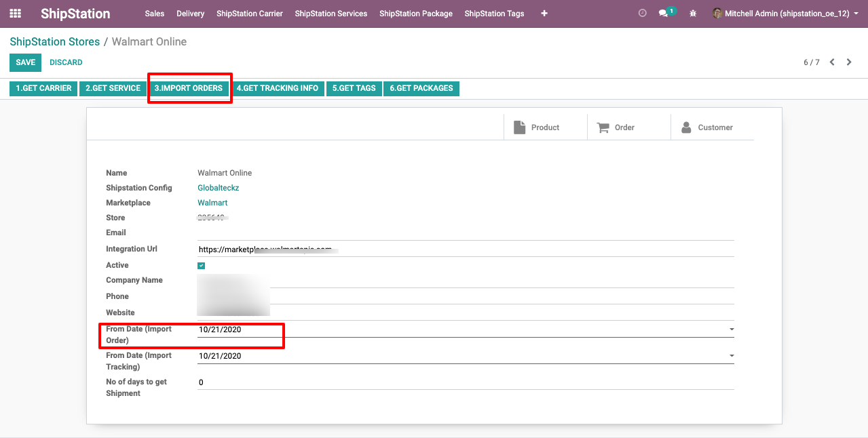Screen dimensions: 868x438
Task: Click the plus icon in top menu
Action: click(544, 14)
